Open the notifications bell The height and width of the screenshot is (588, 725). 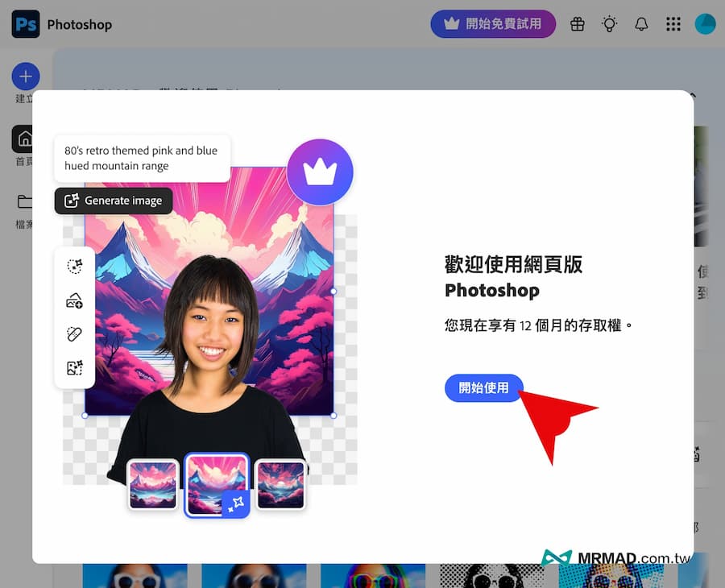click(641, 24)
